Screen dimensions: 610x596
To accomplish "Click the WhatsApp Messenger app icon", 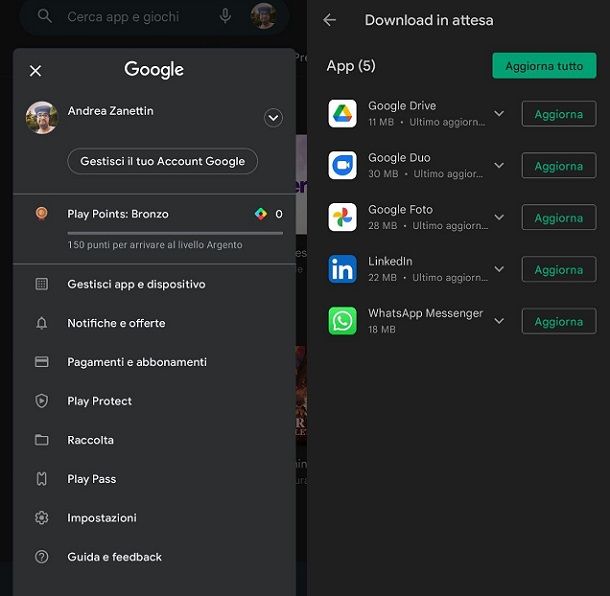I will click(x=342, y=321).
